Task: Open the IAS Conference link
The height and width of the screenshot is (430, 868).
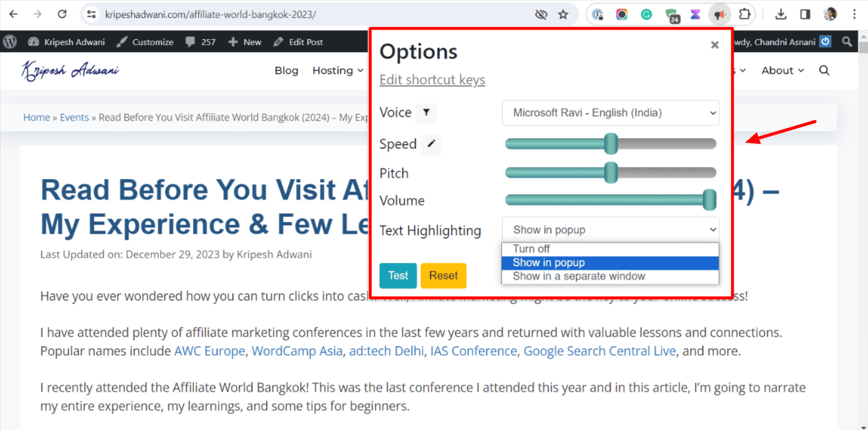Action: (473, 351)
